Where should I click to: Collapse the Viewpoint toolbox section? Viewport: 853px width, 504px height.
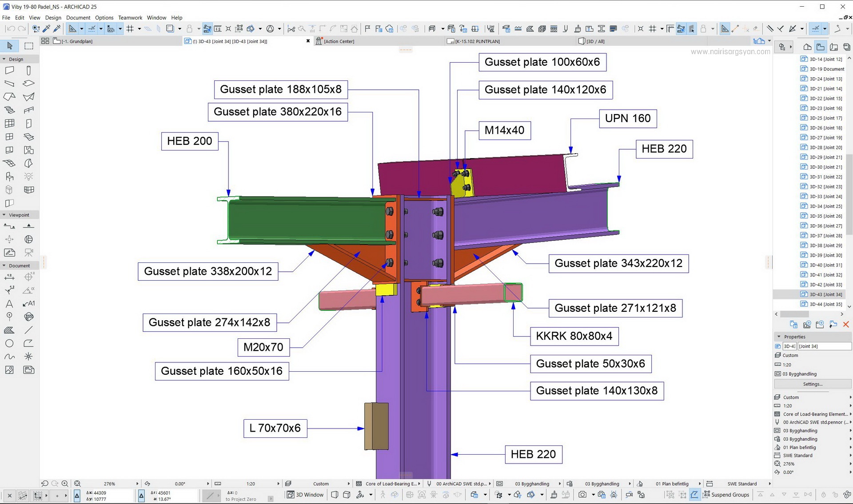point(4,215)
